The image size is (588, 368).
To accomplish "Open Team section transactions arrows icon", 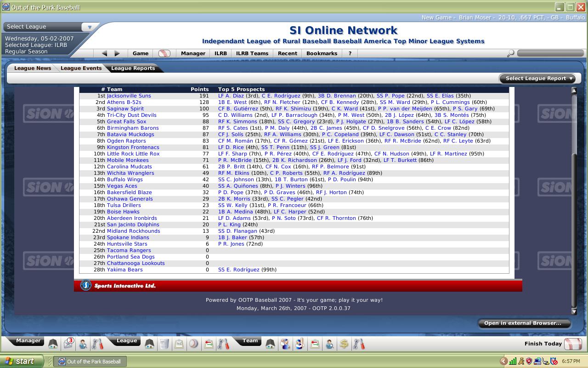I will point(315,344).
